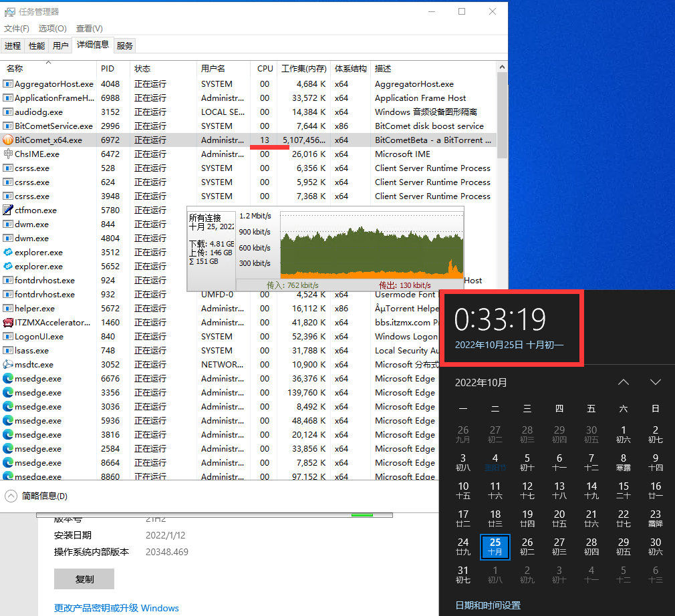Click memory value 5,107,456... for BitComet
Image resolution: width=675 pixels, height=616 pixels.
304,140
